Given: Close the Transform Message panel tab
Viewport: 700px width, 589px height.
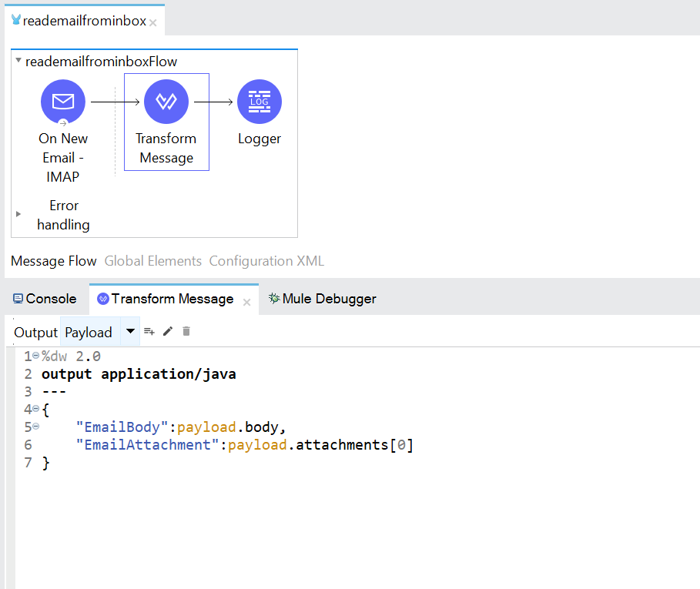Looking at the screenshot, I should (246, 303).
